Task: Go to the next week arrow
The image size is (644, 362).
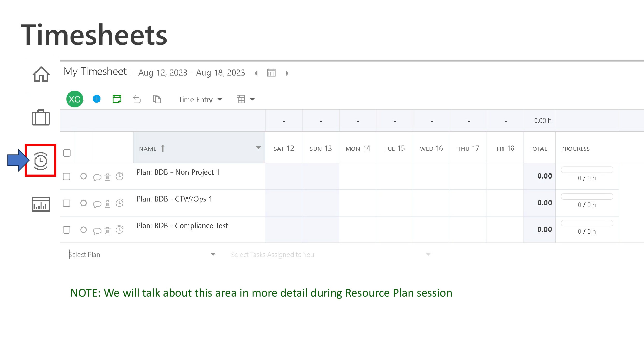Action: (287, 73)
